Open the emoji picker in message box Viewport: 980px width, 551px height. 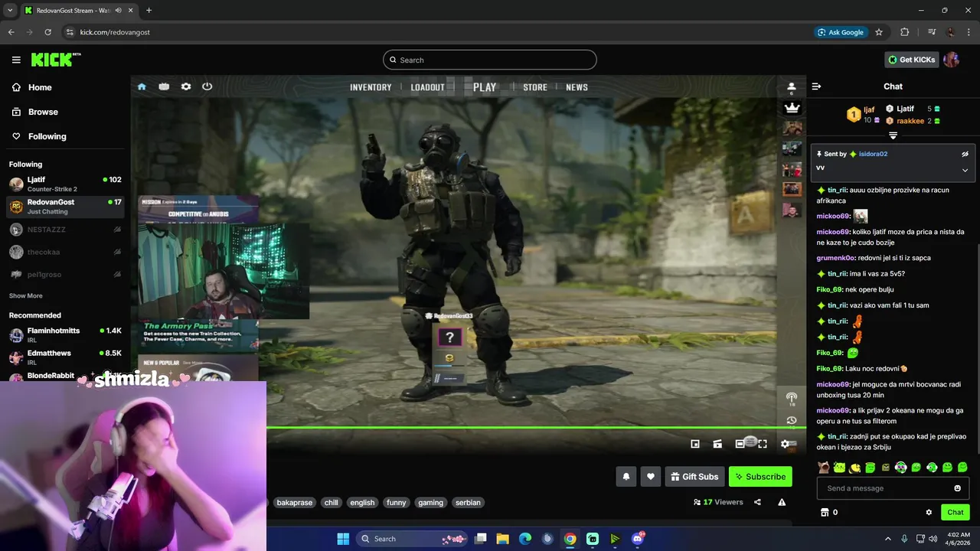click(x=957, y=488)
